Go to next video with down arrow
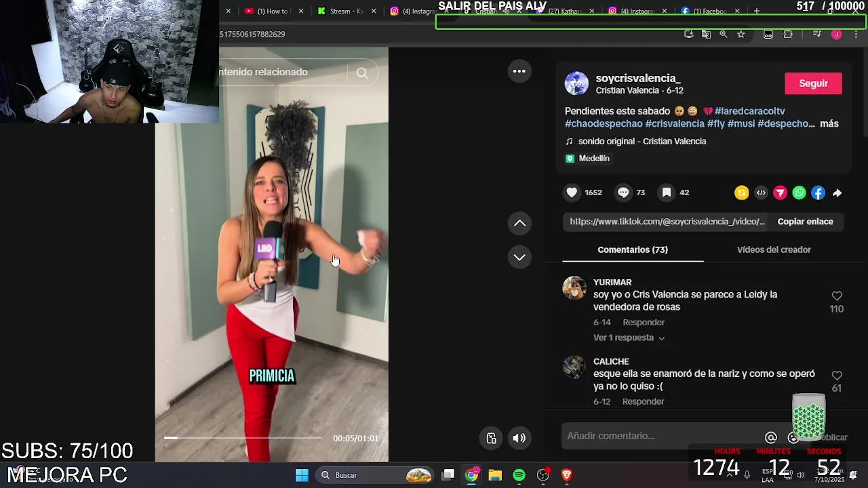Screen dimensions: 868x488 pyautogui.click(x=519, y=257)
